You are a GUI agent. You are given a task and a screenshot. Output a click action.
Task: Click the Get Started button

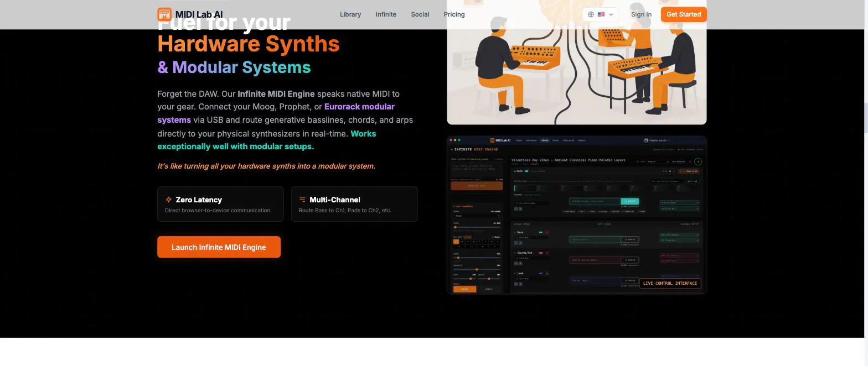click(x=684, y=14)
